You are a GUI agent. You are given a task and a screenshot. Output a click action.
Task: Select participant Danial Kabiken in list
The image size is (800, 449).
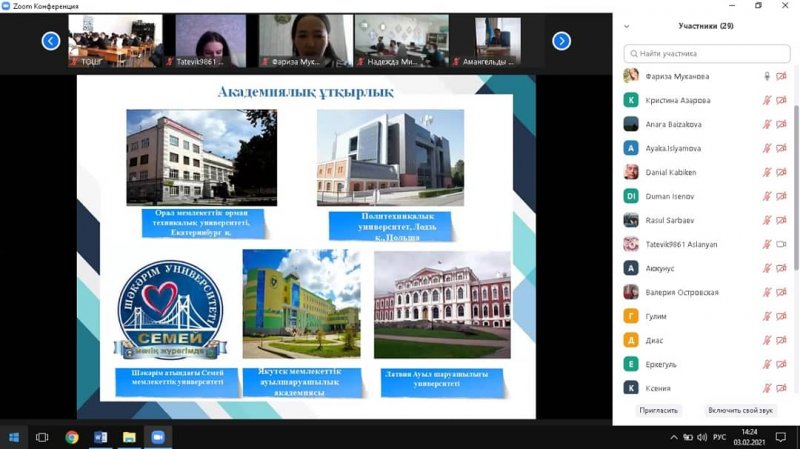pyautogui.click(x=707, y=172)
